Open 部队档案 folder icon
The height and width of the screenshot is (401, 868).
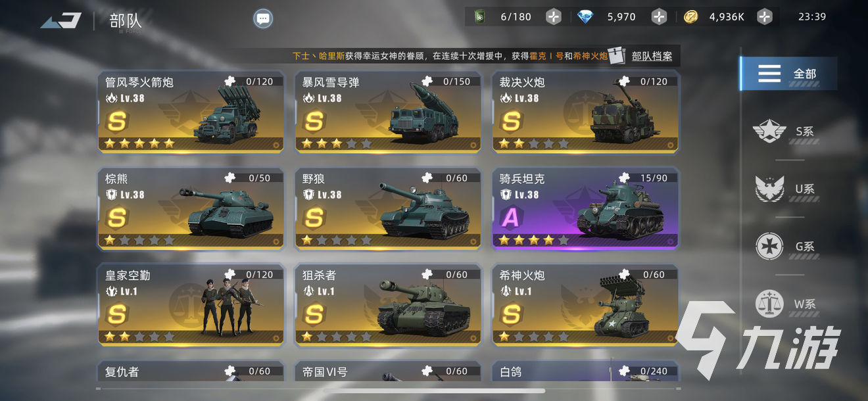tap(617, 56)
